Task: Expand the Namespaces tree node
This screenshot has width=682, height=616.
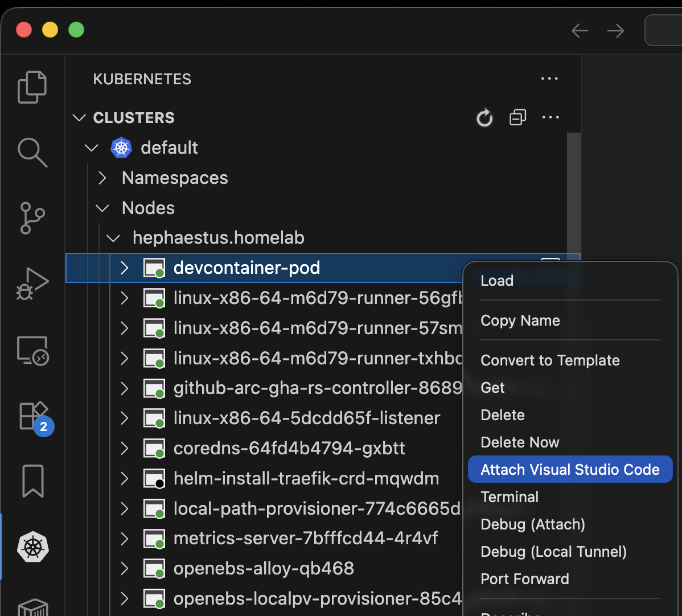Action: (x=102, y=178)
